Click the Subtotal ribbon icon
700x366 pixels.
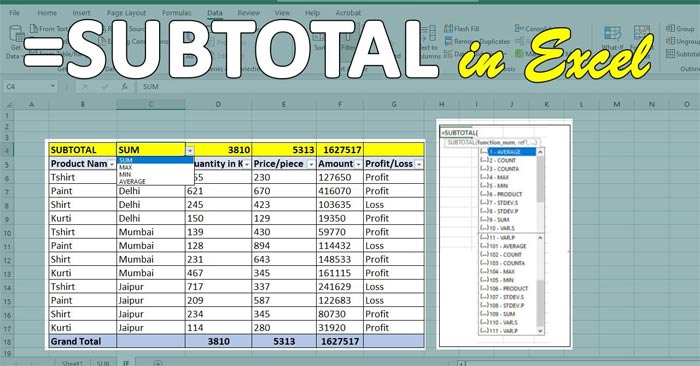tap(670, 54)
